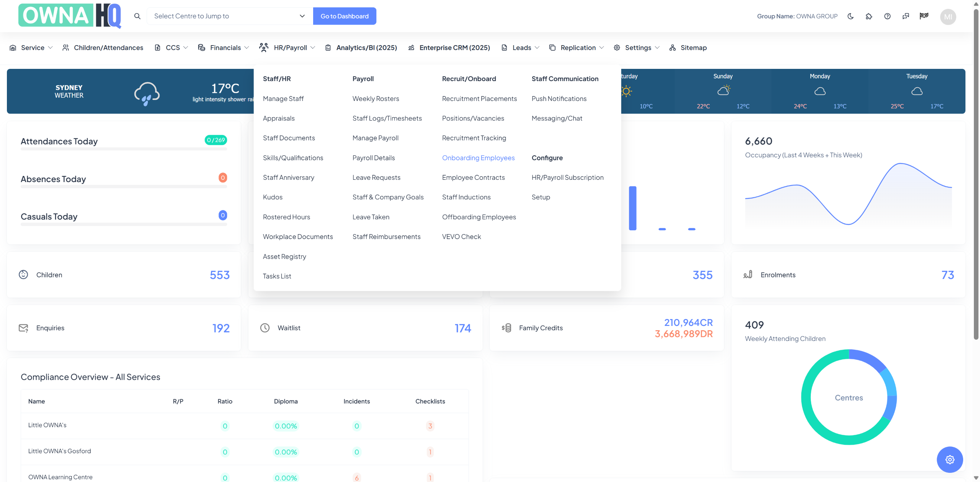Image resolution: width=980 pixels, height=482 pixels.
Task: Click the Service home icon
Action: pos(13,48)
